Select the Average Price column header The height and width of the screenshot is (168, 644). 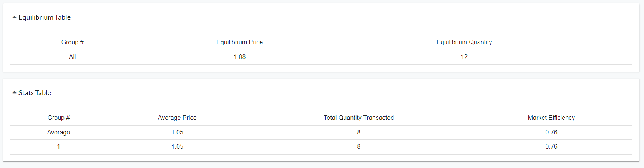(x=177, y=118)
